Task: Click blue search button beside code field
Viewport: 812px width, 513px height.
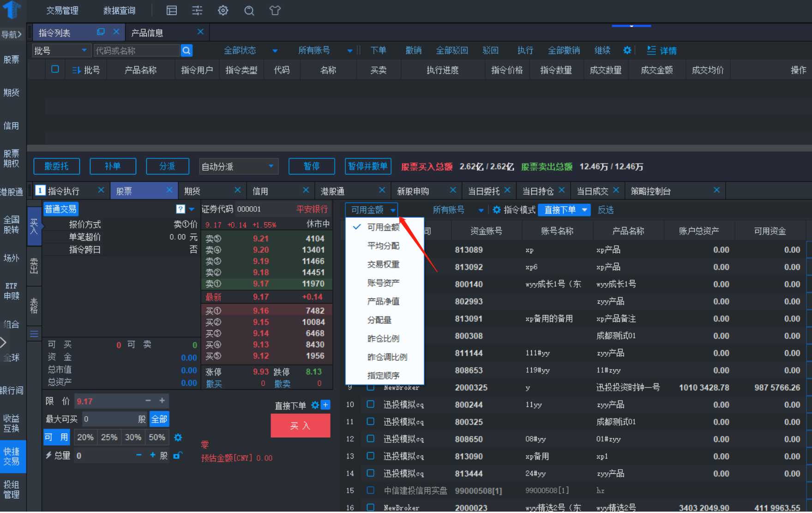Action: 186,51
